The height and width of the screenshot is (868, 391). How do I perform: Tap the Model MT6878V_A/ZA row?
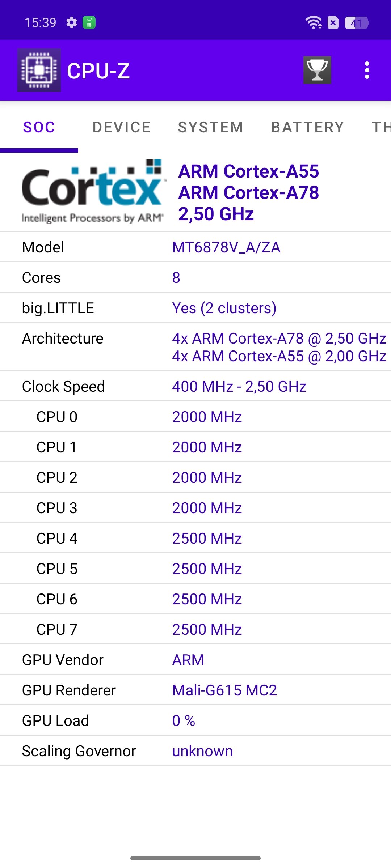tap(195, 247)
